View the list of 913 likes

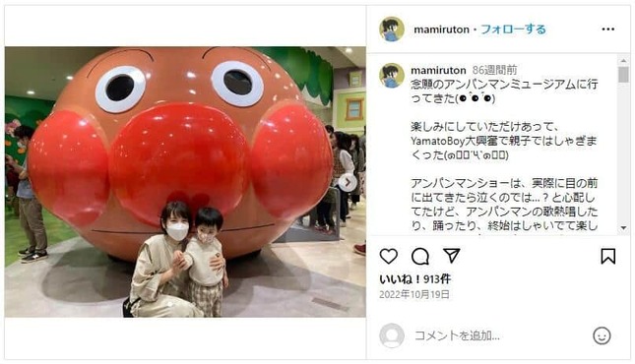(415, 279)
